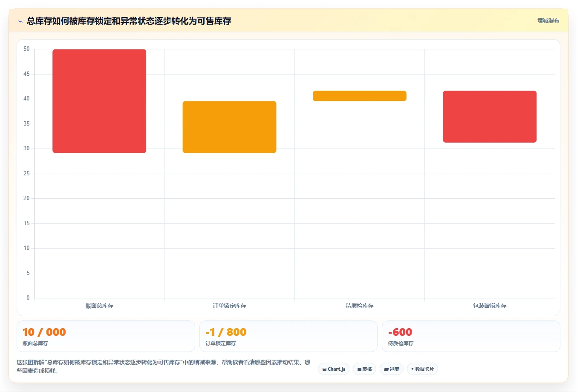Select the Chart.js tag pill
Viewport: 577px width, 392px height.
[334, 369]
